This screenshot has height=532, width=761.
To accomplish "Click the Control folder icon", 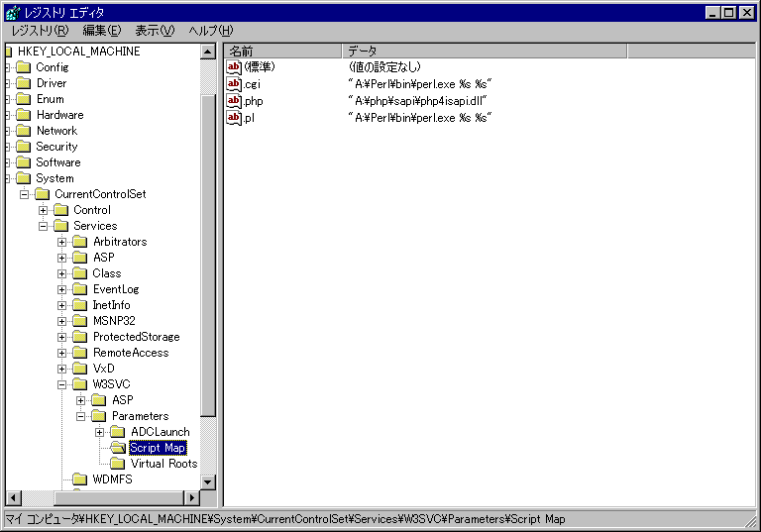I will pyautogui.click(x=61, y=210).
